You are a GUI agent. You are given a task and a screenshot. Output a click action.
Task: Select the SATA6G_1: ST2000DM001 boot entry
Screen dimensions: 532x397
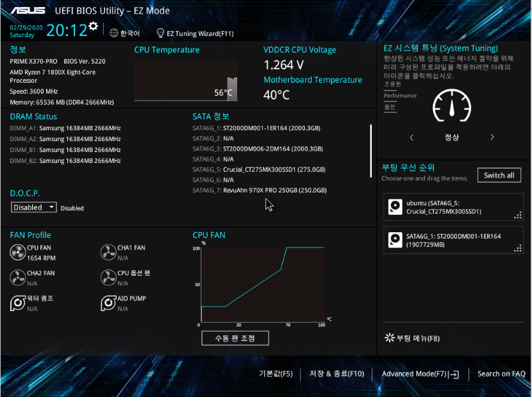454,241
